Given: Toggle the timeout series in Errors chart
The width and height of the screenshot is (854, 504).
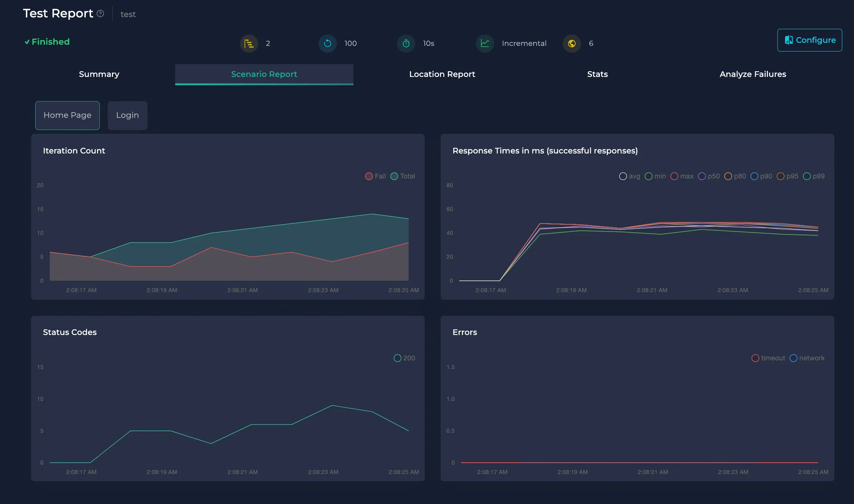Looking at the screenshot, I should point(768,358).
